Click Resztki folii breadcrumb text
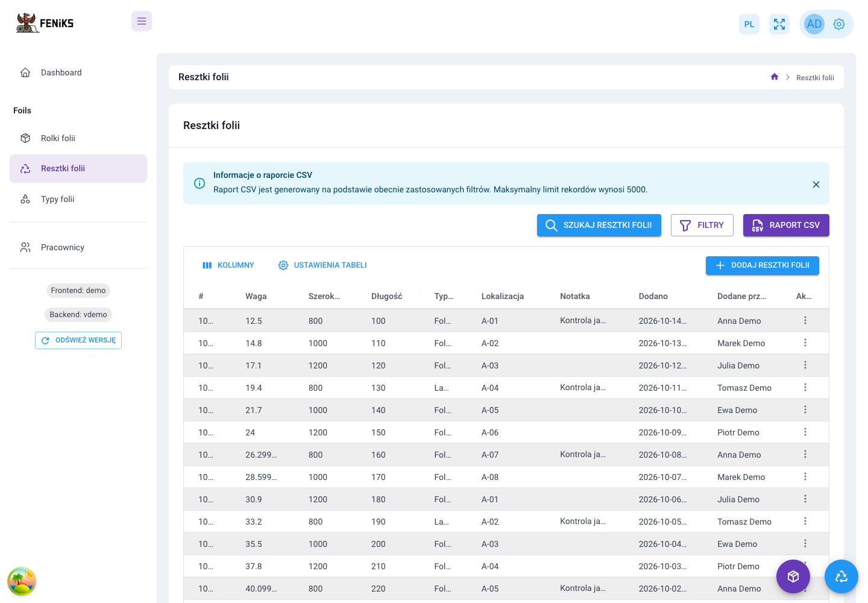The width and height of the screenshot is (868, 603). (x=815, y=78)
